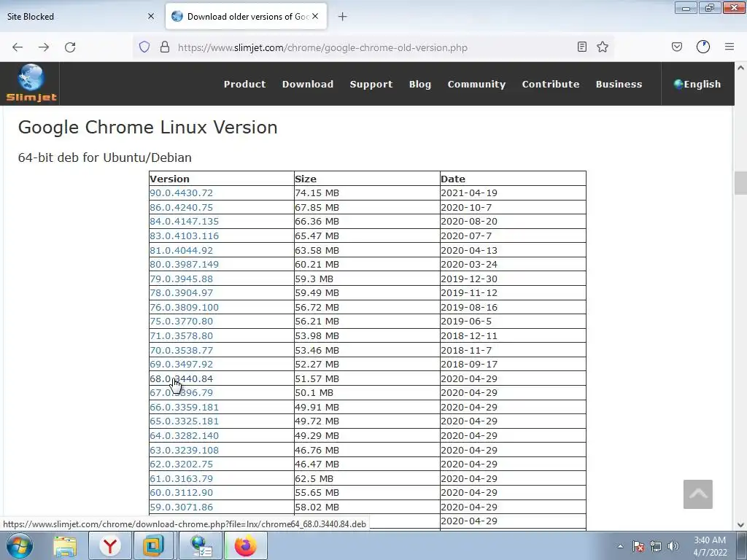Open a new tab with the plus icon

(343, 17)
